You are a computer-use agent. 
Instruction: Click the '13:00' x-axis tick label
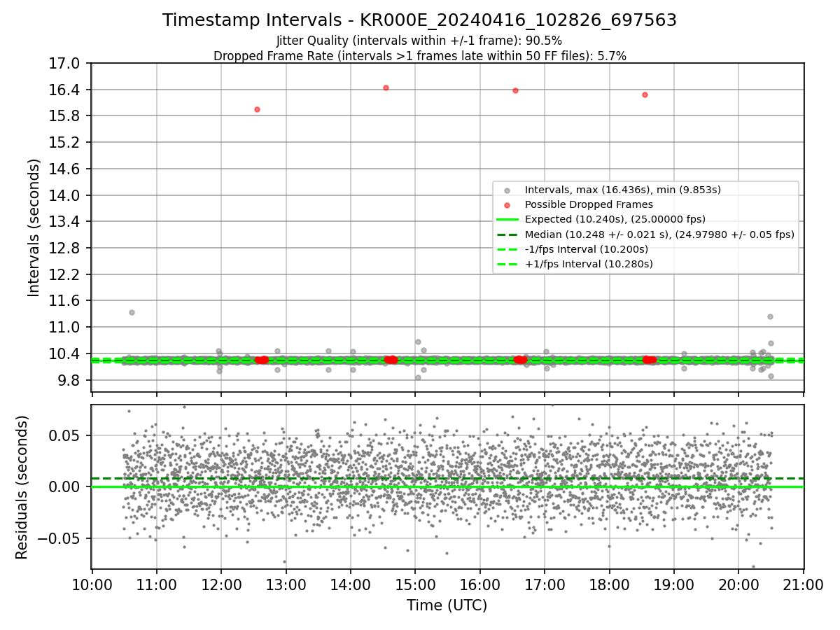click(286, 586)
